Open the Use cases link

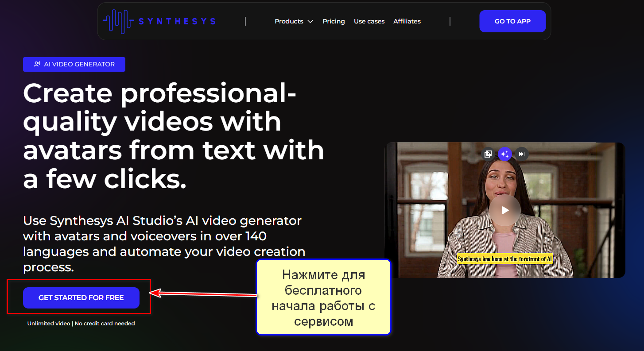(369, 21)
